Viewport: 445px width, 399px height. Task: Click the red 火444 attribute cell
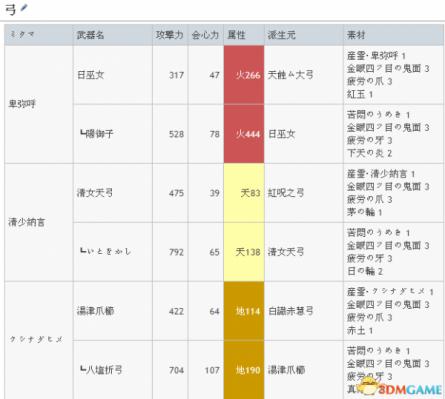click(x=244, y=134)
